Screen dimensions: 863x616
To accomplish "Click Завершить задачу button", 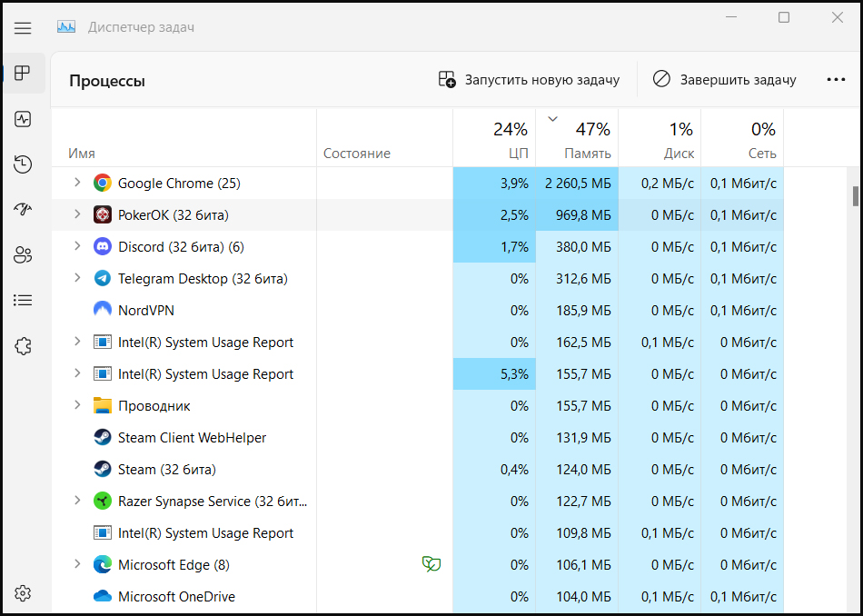I will tap(724, 80).
